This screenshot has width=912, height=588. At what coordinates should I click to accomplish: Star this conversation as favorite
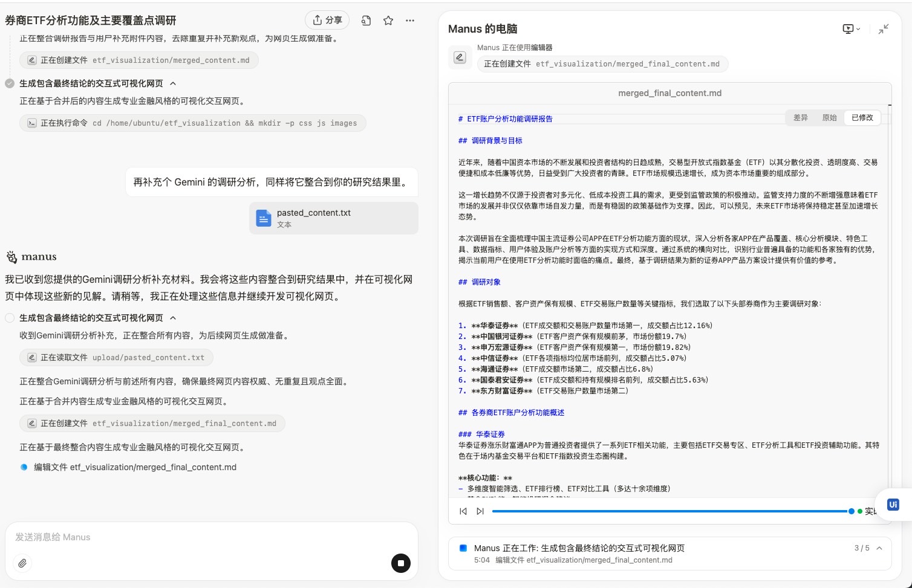[388, 21]
